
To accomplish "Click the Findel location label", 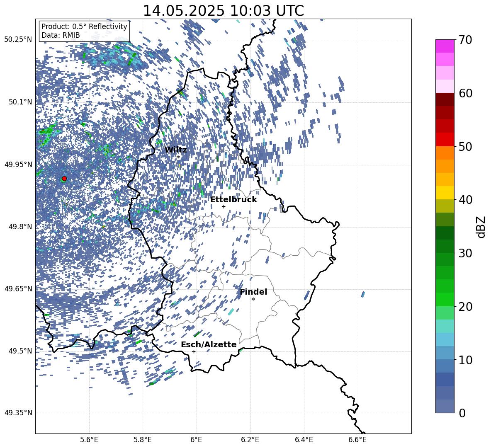I will click(x=253, y=292).
